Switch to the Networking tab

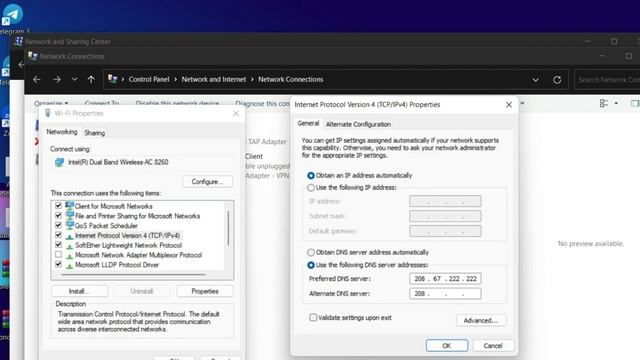click(62, 132)
